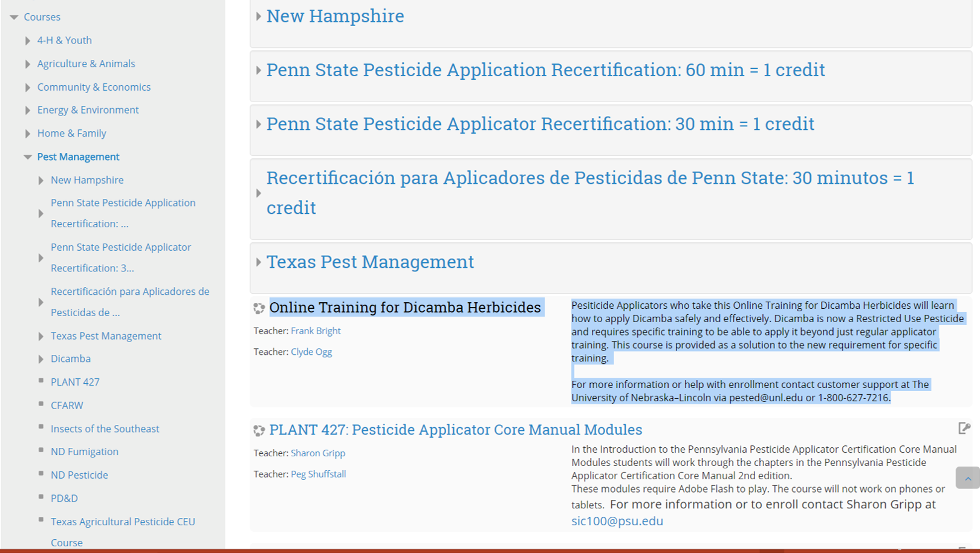Click the PLANT 427 self-enrollment icon
This screenshot has height=553, width=980.
coord(964,428)
